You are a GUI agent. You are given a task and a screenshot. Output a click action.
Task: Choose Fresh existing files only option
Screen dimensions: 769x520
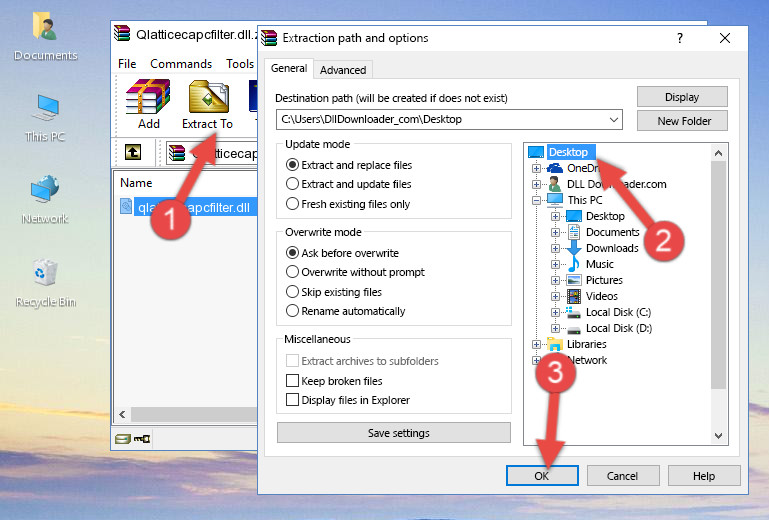coord(292,204)
